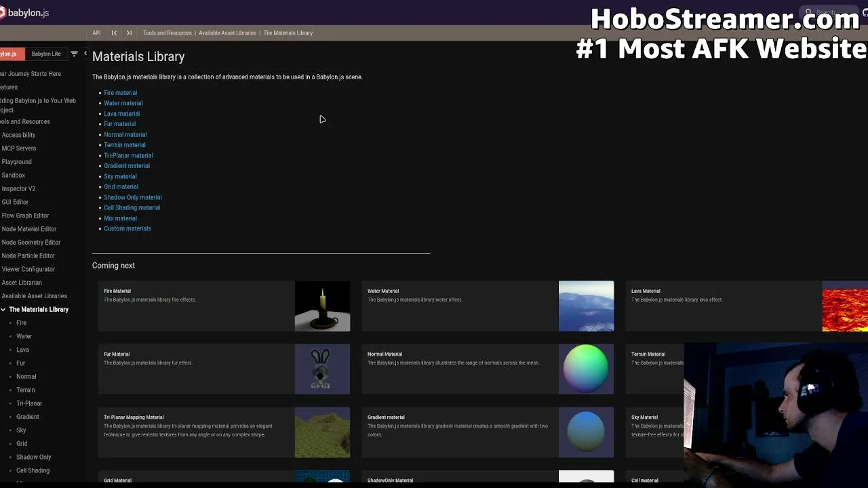Screen dimensions: 868x488
Task: Open Flow Graph Editor in the sidebar
Action: pos(25,216)
